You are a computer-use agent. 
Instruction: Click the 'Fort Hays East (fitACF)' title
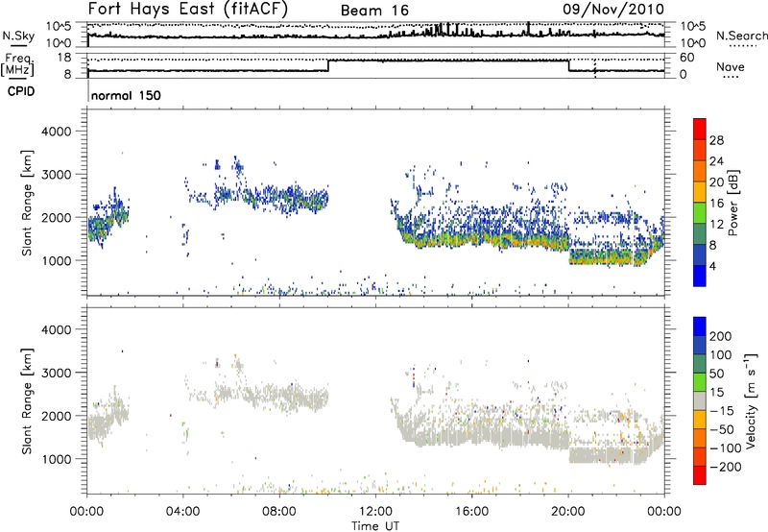coord(187,10)
